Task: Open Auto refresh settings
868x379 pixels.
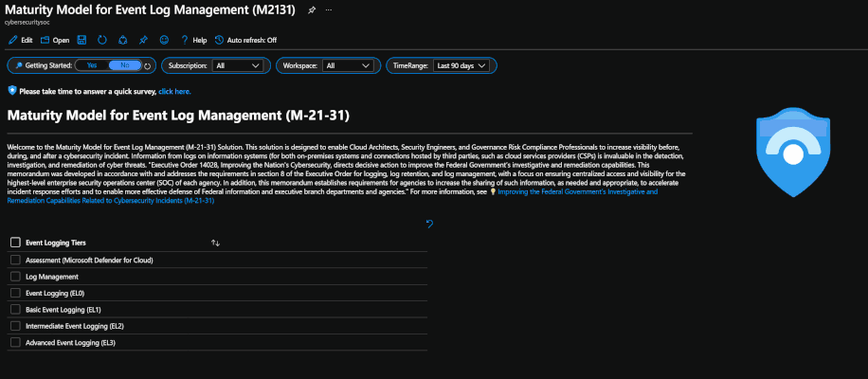Action: tap(245, 41)
